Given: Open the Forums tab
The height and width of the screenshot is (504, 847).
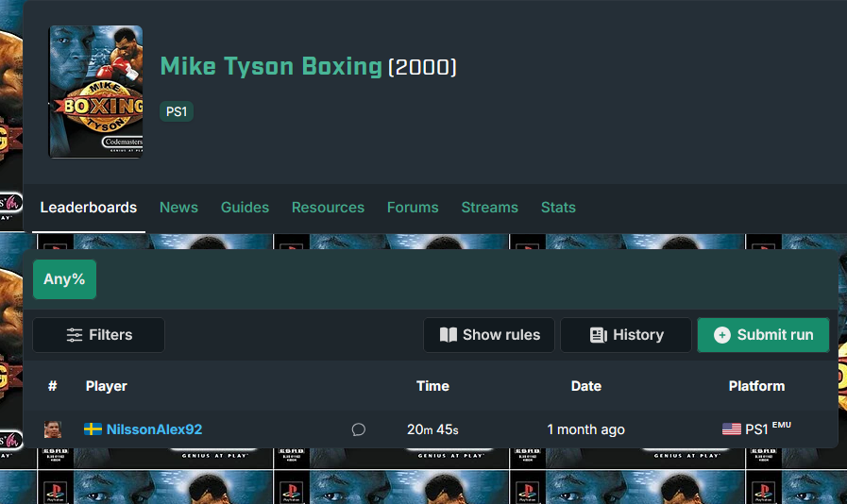Looking at the screenshot, I should point(413,208).
